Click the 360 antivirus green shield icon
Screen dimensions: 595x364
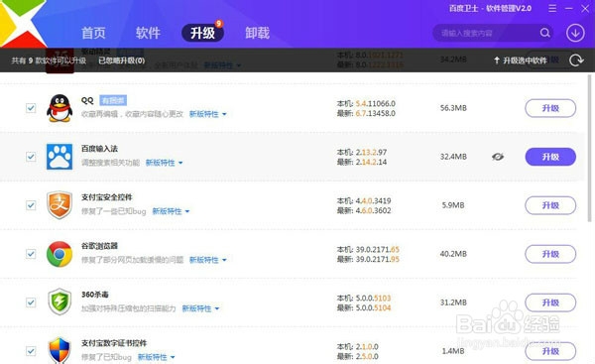(59, 303)
